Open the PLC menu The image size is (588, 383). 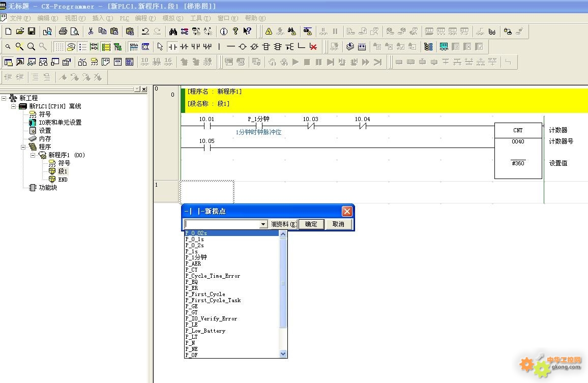[124, 18]
